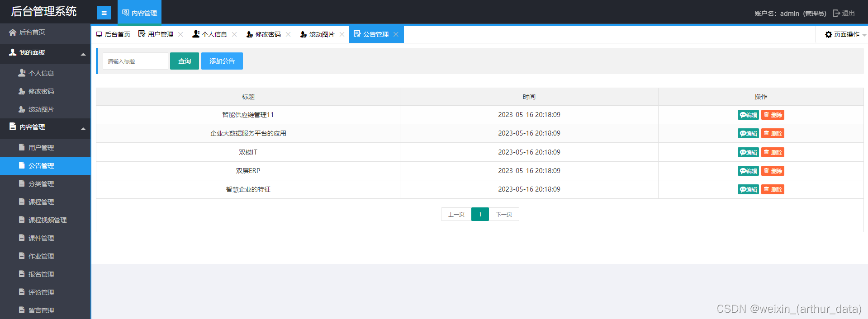This screenshot has height=319, width=868.
Task: Close the 用户管理 tab
Action: [180, 34]
